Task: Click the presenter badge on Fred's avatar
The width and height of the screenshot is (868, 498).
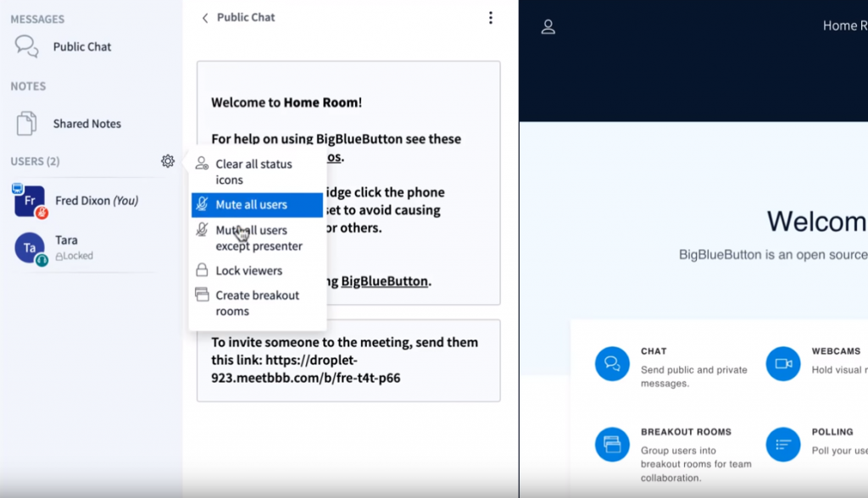Action: coord(17,188)
